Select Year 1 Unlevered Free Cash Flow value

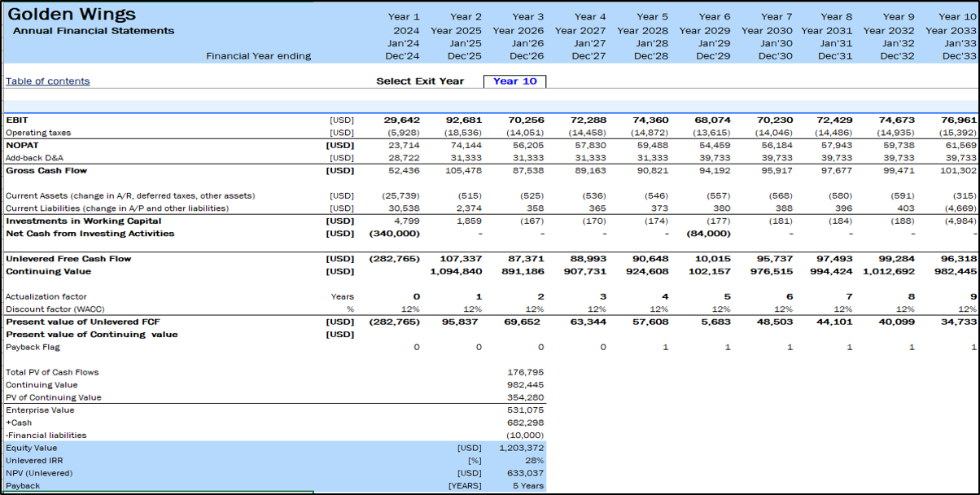point(396,259)
